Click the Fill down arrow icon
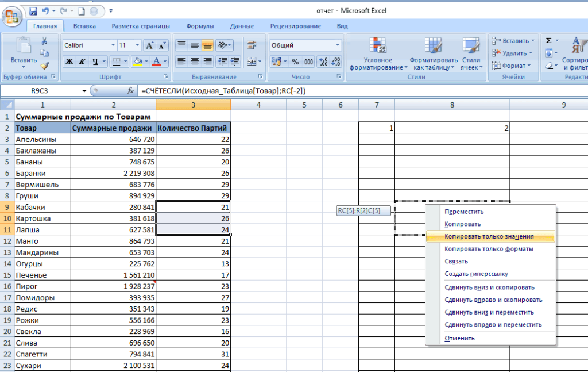The image size is (588, 372). point(548,53)
